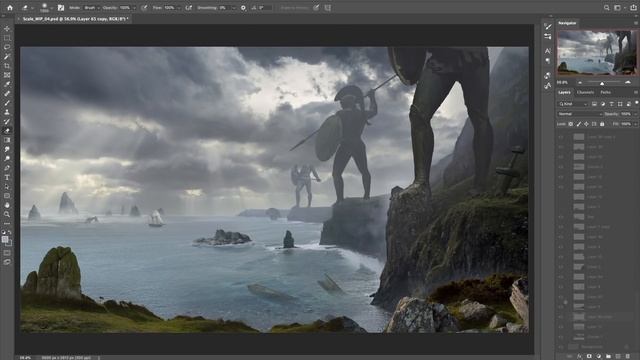Open the layer Fill dropdown arrow
Viewport: 640px width, 360px height.
(636, 124)
